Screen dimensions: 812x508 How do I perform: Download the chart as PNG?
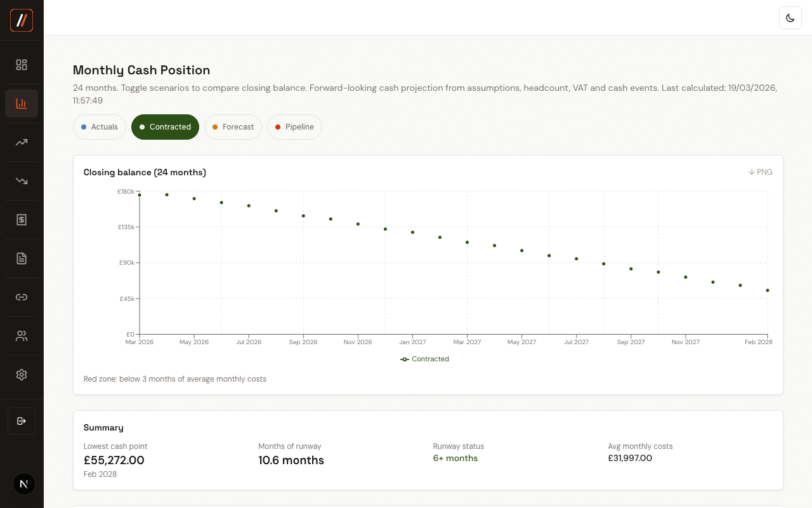tap(760, 172)
